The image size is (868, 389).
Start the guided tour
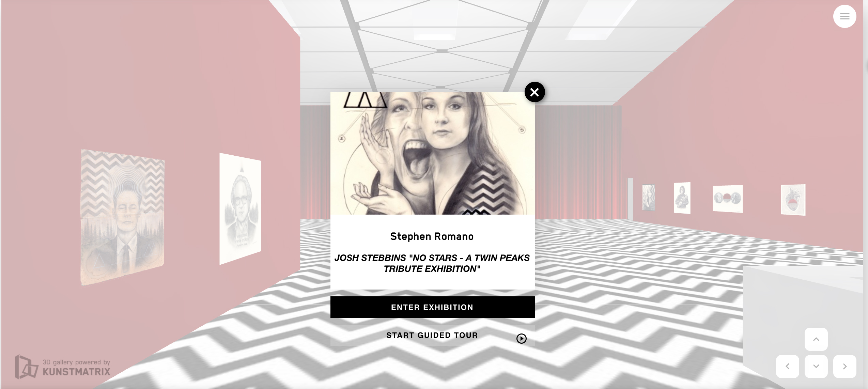click(x=432, y=336)
